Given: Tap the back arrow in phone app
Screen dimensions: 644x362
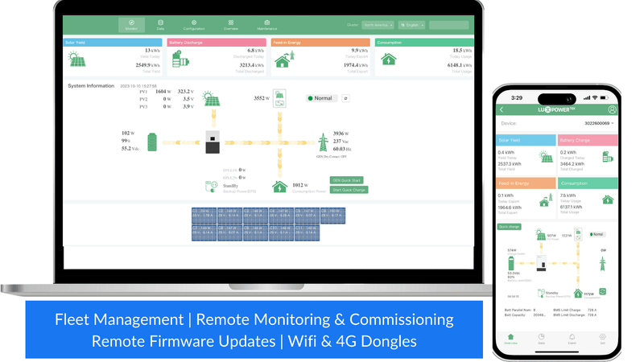Looking at the screenshot, I should point(502,109).
